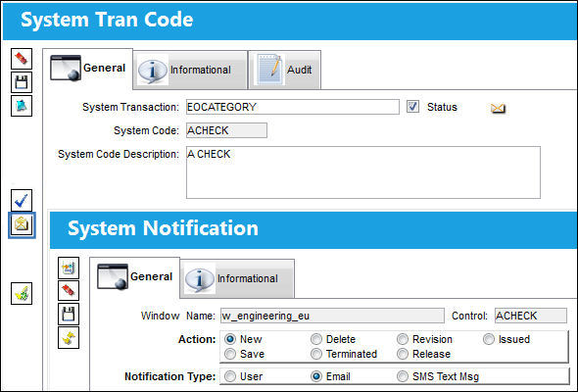Click the delete bin icon in System Tran Code sidebar
578x392 pixels.
coord(22,106)
